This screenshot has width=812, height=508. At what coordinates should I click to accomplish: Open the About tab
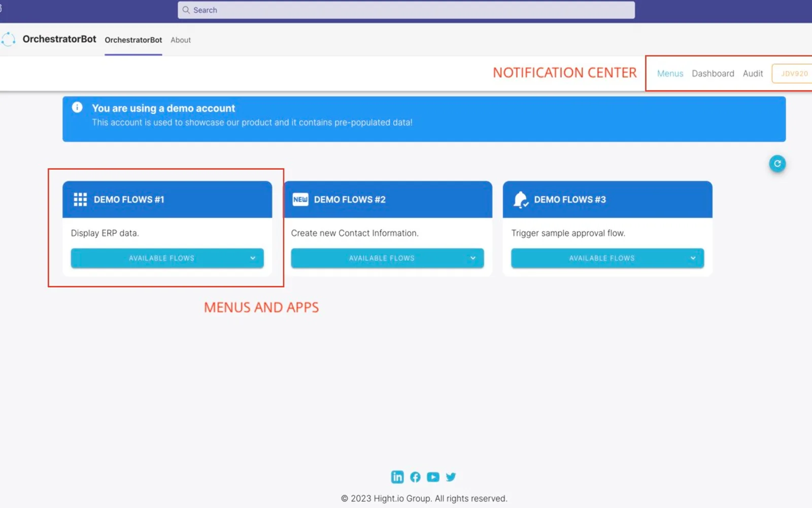point(181,40)
